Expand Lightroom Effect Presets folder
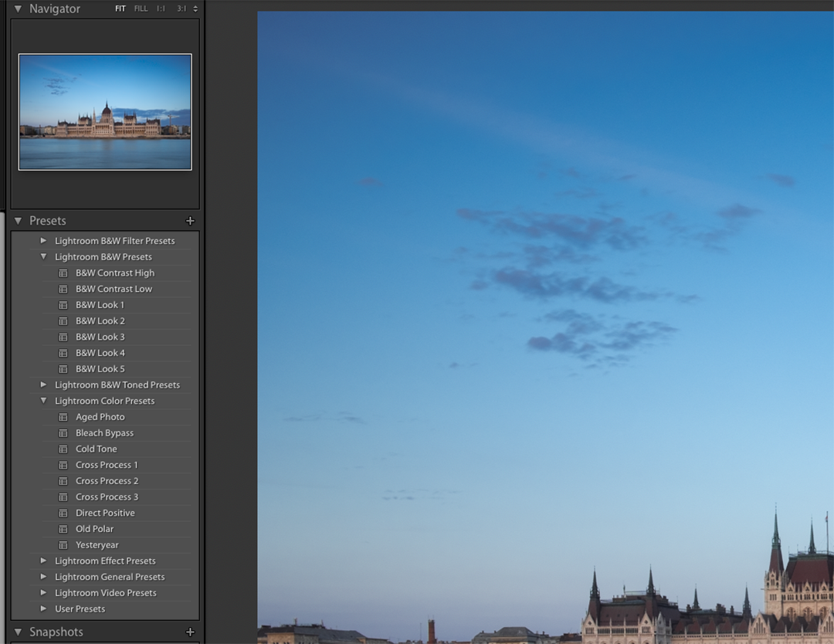The width and height of the screenshot is (834, 644). (x=43, y=561)
